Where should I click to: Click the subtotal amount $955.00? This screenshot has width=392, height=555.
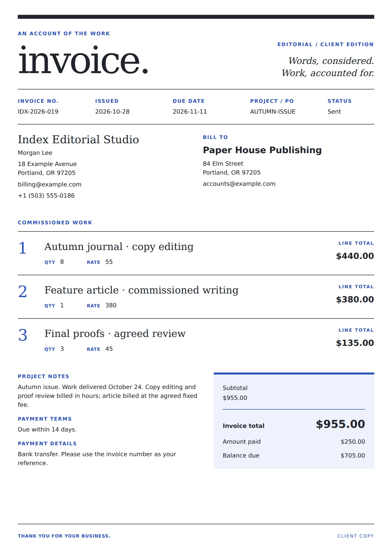[235, 398]
